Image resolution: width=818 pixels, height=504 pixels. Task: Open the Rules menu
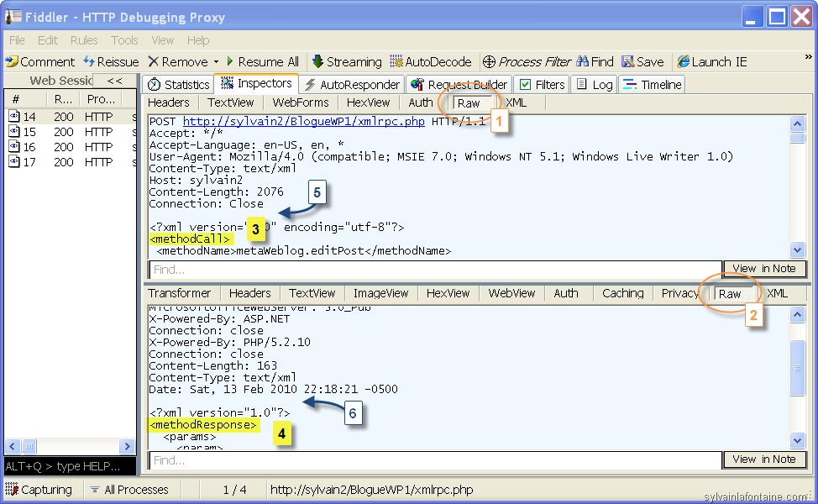[x=84, y=40]
